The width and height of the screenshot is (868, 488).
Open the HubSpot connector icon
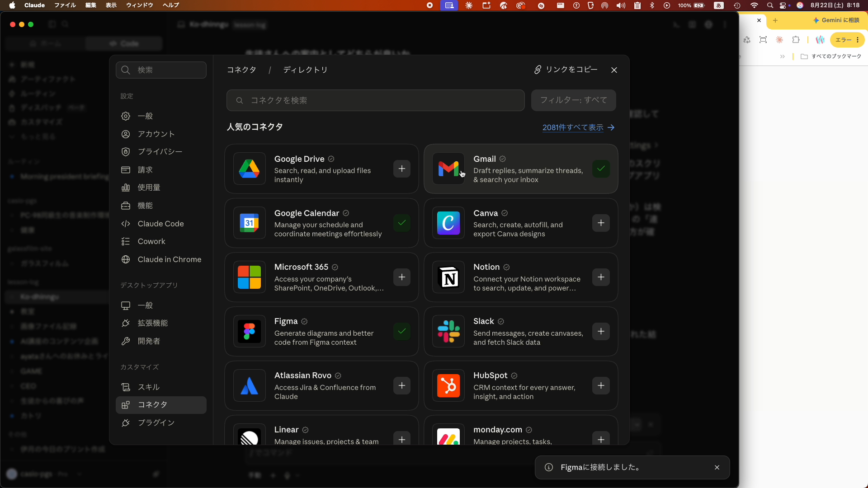pyautogui.click(x=448, y=386)
